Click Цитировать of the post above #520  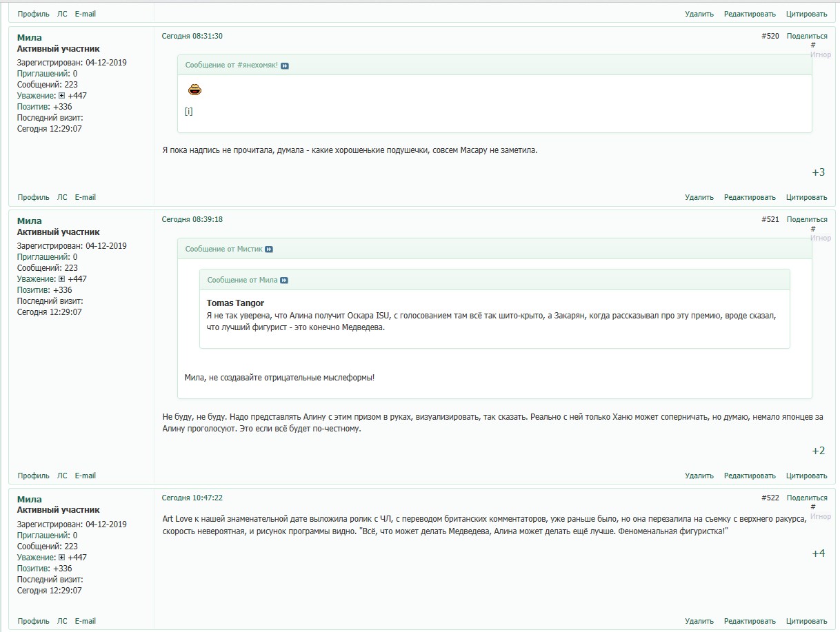806,14
